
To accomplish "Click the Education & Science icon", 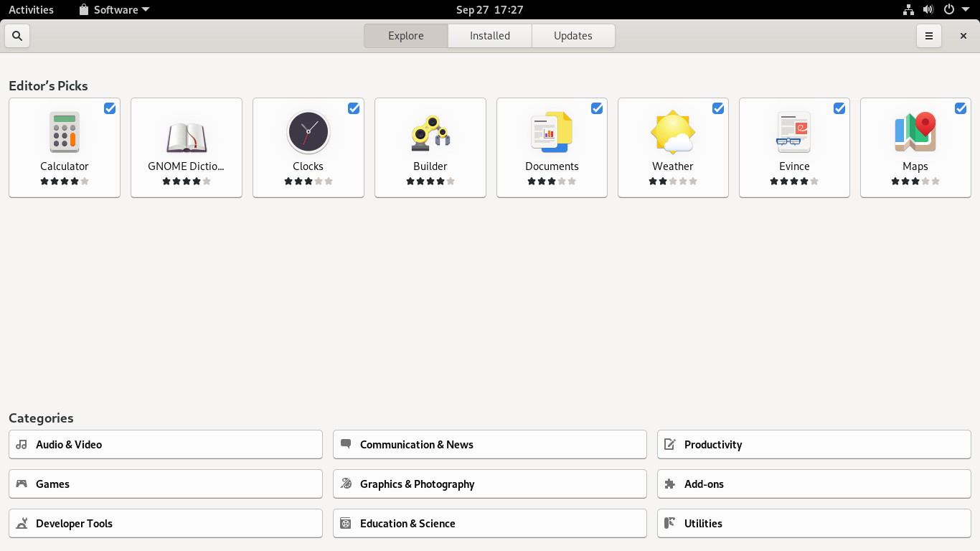I will pos(346,524).
